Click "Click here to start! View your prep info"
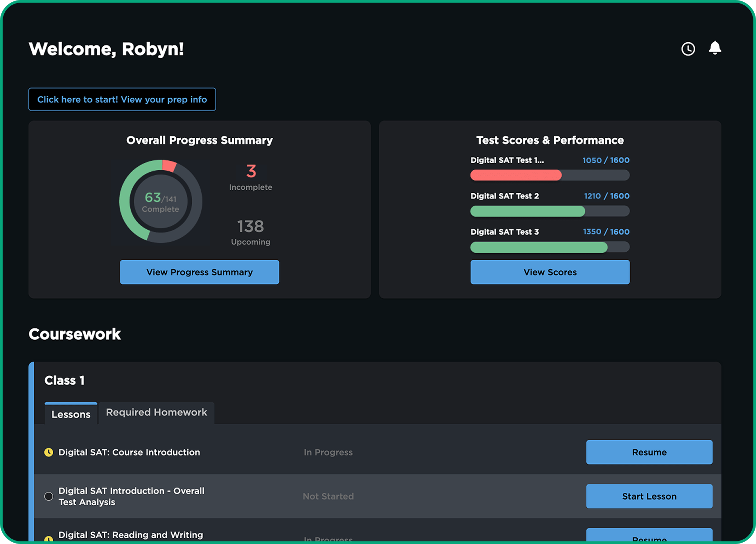This screenshot has height=544, width=756. pyautogui.click(x=122, y=99)
